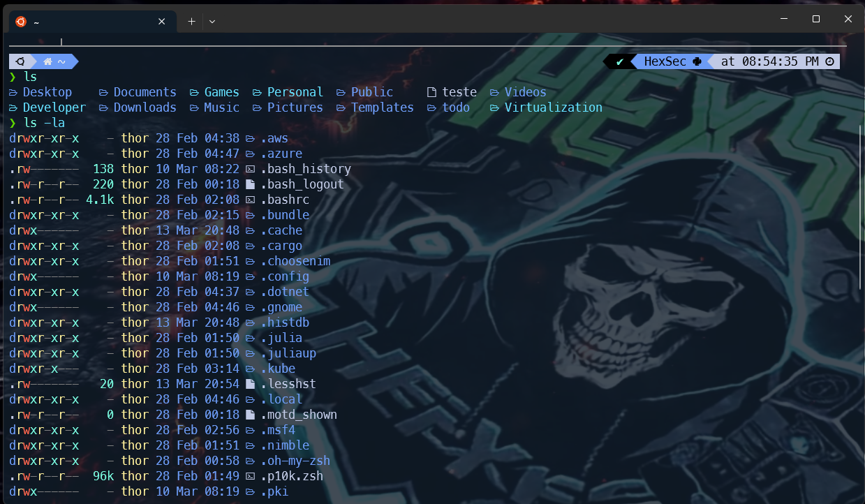This screenshot has width=865, height=504.
Task: Click the folder icon beside Videos
Action: pos(495,92)
